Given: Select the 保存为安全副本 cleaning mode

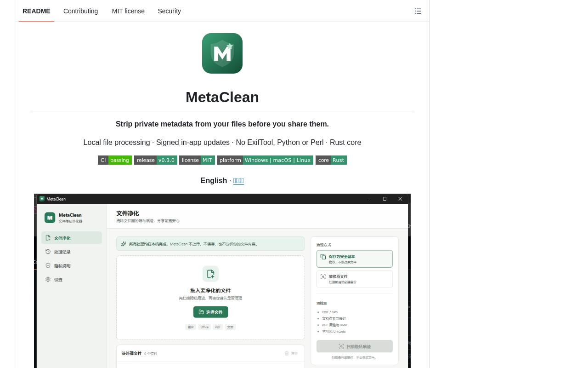Looking at the screenshot, I should coord(355,259).
